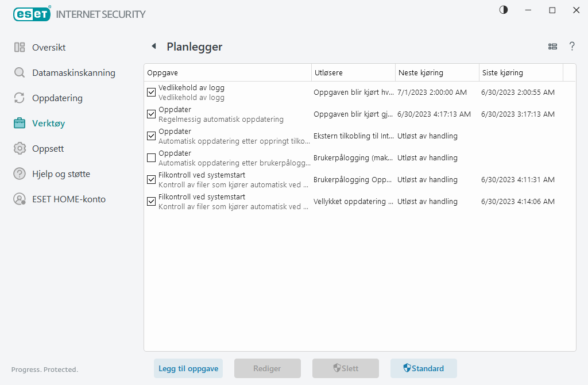Click the Datamaskinskanning magnifier icon

pyautogui.click(x=20, y=73)
